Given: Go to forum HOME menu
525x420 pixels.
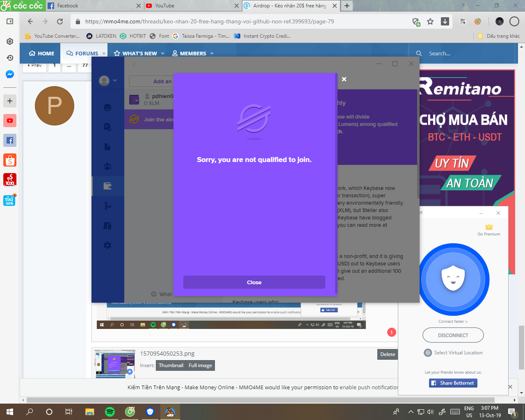Looking at the screenshot, I should pos(41,54).
